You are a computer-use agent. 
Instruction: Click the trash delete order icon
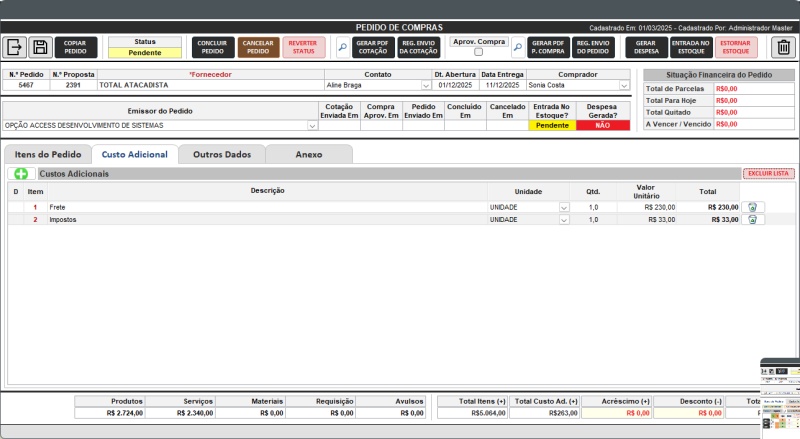tap(784, 47)
